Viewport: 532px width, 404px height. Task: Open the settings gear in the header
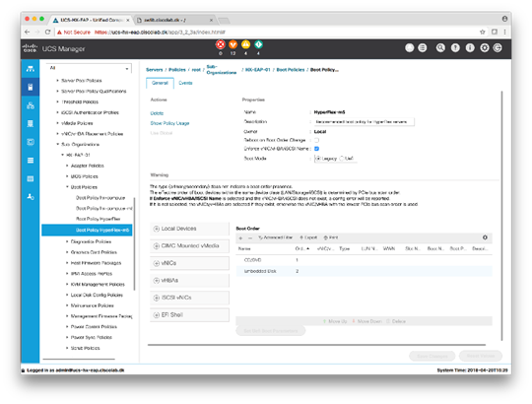click(485, 48)
